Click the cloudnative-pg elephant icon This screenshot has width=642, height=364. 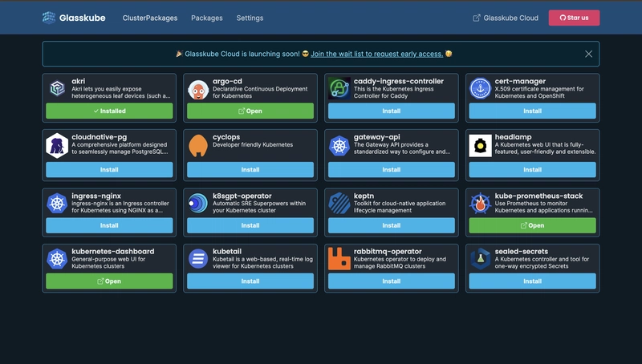(x=58, y=146)
